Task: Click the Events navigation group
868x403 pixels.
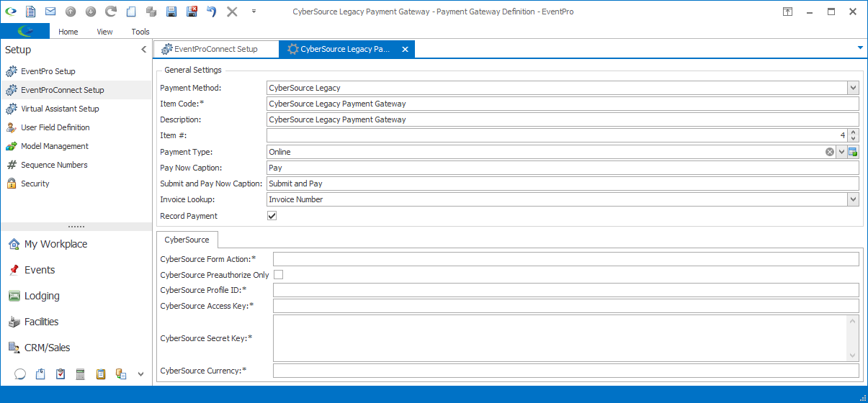Action: [76, 270]
